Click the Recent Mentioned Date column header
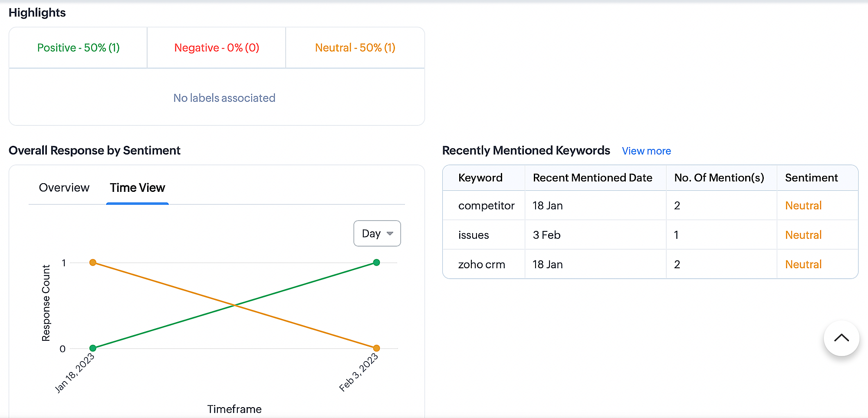Screen dimensions: 868x418 [592, 178]
